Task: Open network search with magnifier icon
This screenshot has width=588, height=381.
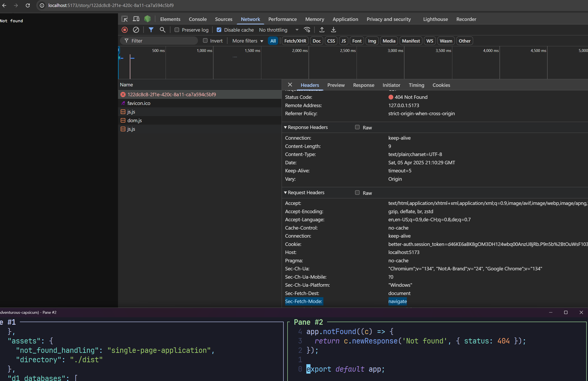Action: coord(162,30)
